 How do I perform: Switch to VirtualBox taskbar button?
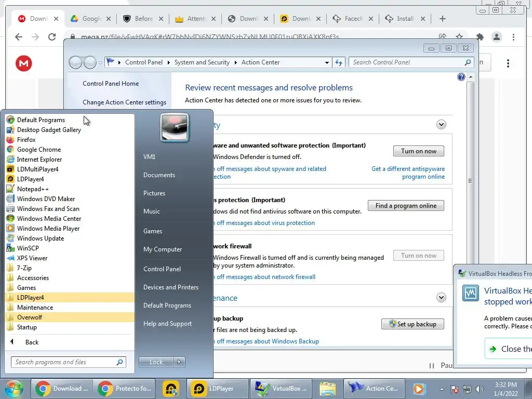tap(282, 389)
